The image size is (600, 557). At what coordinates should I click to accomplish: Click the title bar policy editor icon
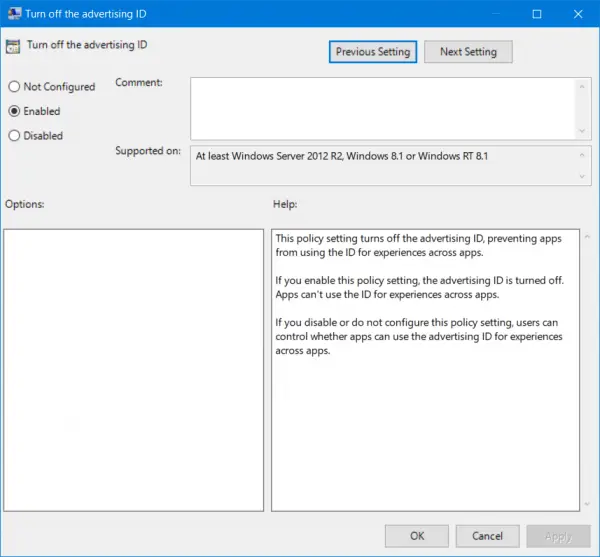14,14
